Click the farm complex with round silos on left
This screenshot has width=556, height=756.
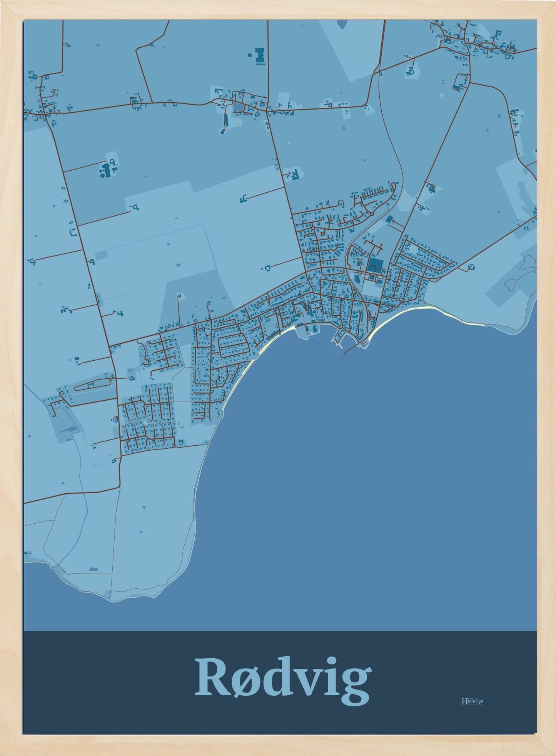pos(107,170)
